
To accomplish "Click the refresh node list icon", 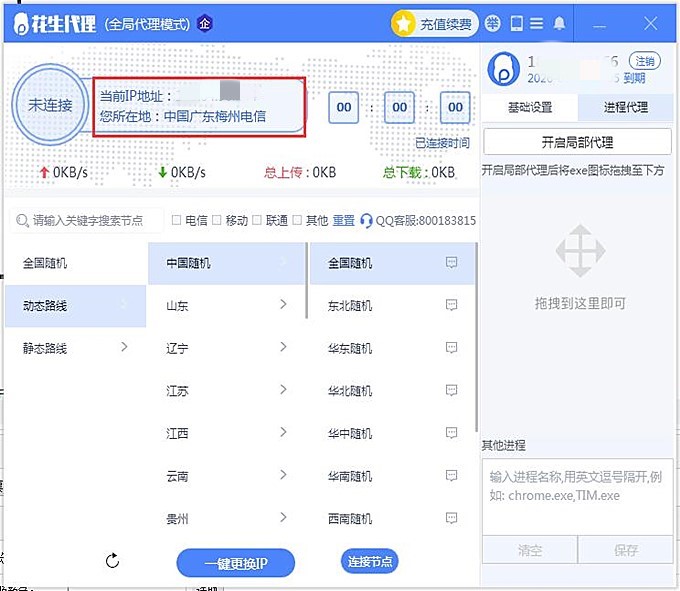I will point(112,561).
